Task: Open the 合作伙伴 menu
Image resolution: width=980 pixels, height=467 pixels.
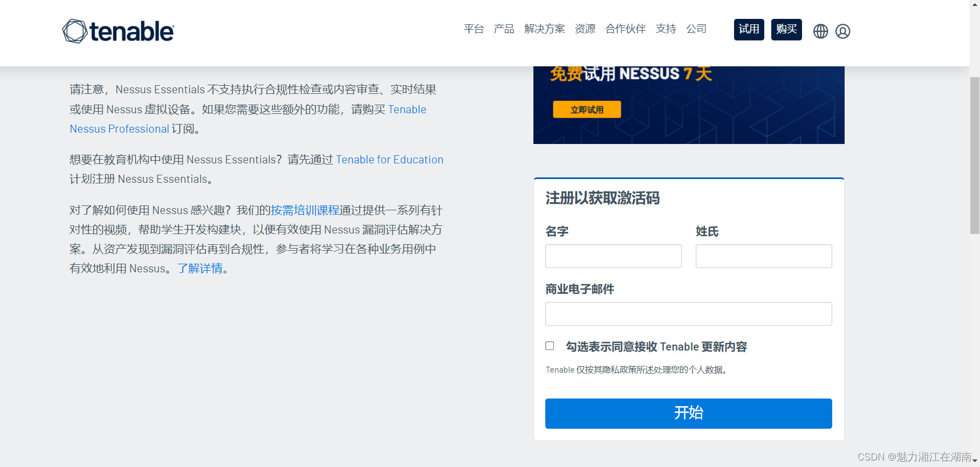Action: tap(625, 29)
